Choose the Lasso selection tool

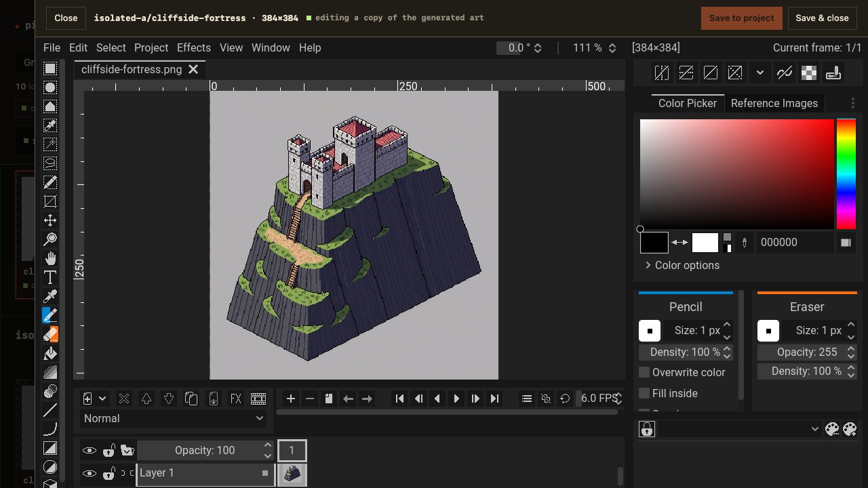pos(50,163)
